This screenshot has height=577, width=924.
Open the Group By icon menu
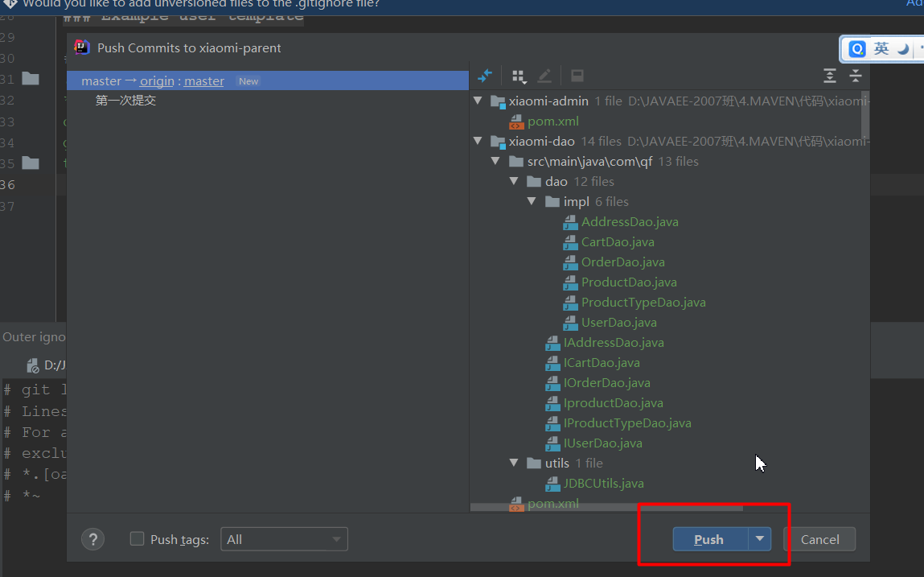click(519, 76)
